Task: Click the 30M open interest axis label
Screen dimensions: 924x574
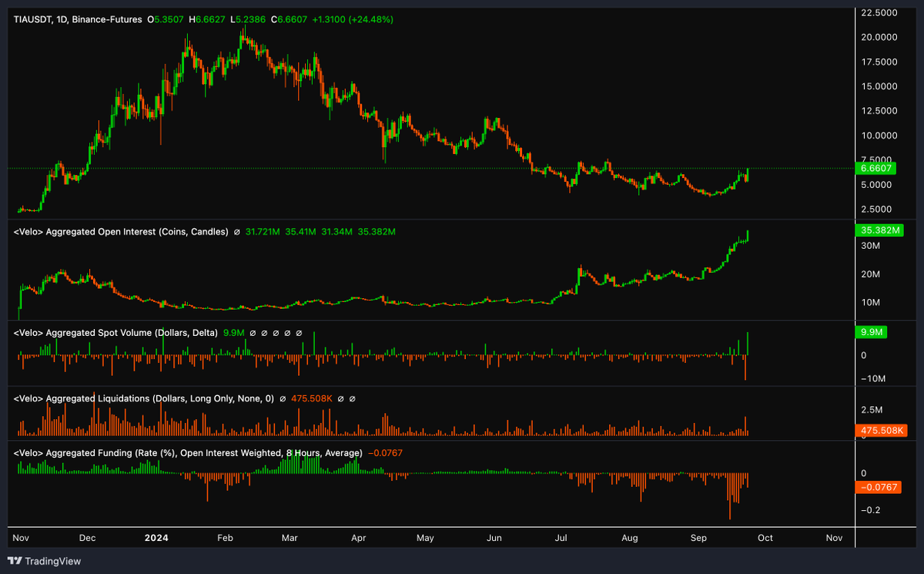Action: pyautogui.click(x=870, y=246)
